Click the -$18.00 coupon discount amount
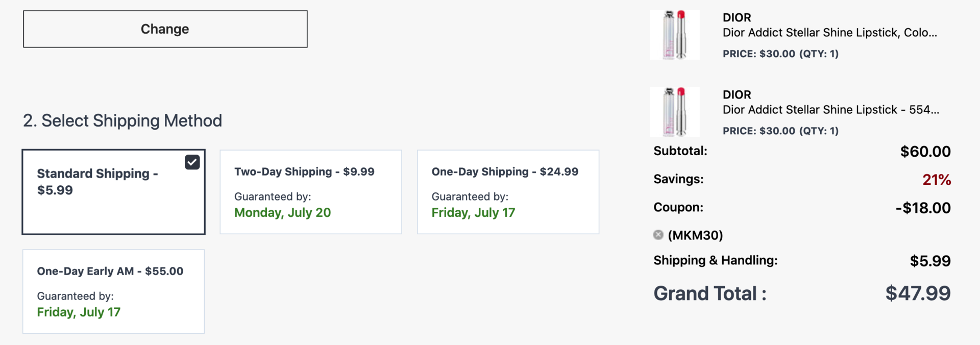This screenshot has width=980, height=345. [923, 208]
